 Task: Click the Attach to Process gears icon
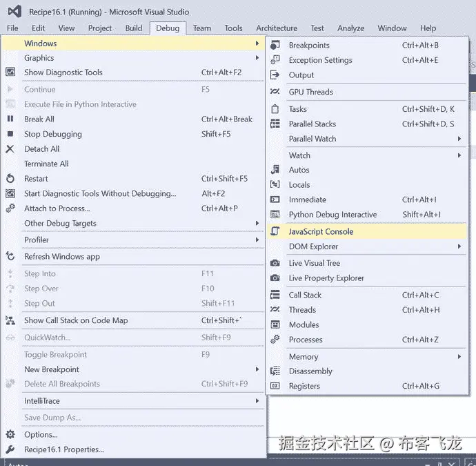(10, 208)
